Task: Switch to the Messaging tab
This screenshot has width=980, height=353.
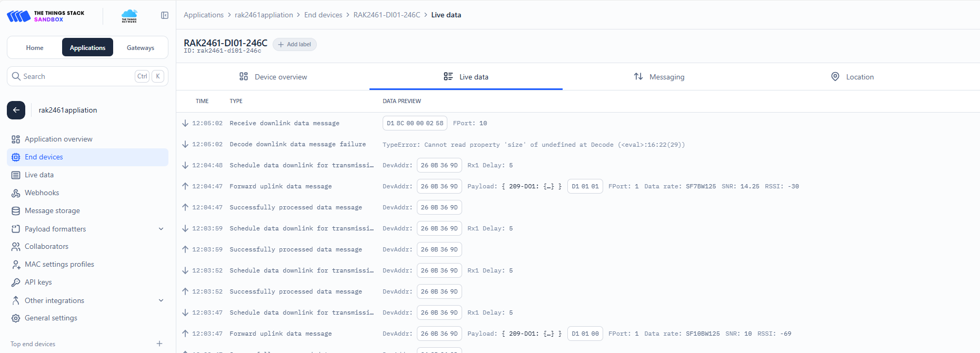Action: tap(659, 77)
